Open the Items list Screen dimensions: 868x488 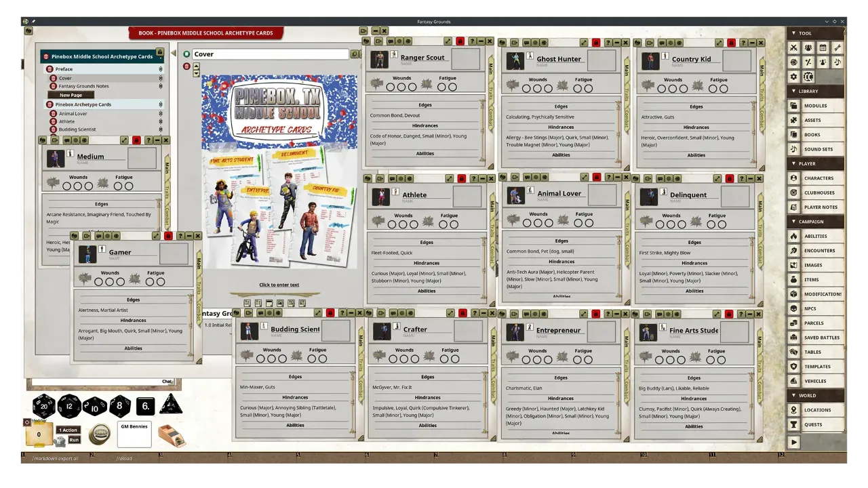(816, 279)
